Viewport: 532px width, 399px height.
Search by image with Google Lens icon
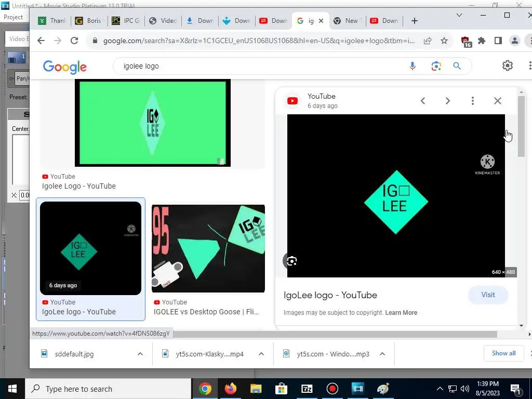point(436,66)
